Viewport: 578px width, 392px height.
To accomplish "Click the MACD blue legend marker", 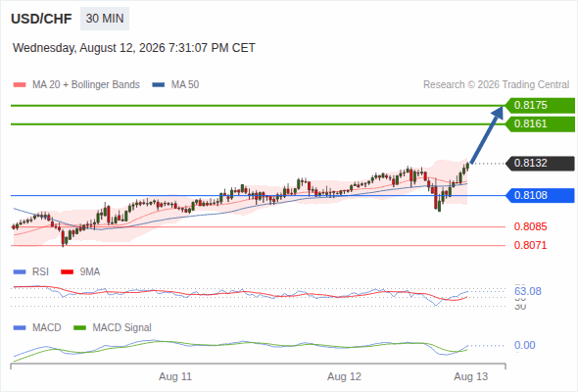I will point(20,328).
